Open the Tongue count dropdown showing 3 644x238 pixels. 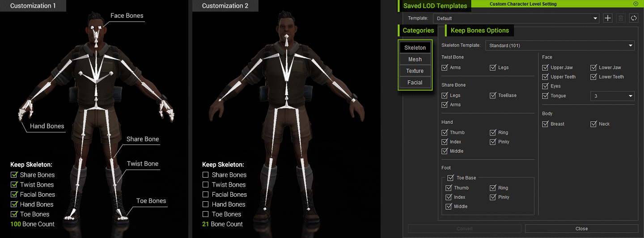(x=612, y=96)
